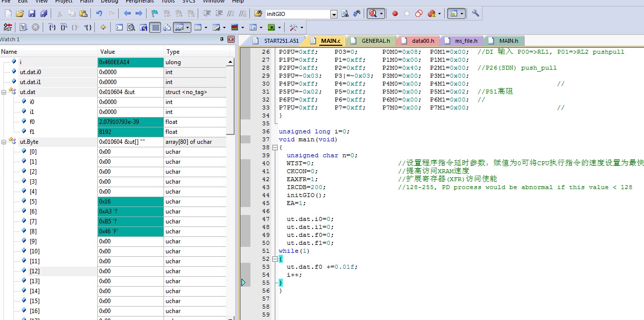Collapse ut.Byte array node
The width and height of the screenshot is (644, 320).
click(4, 142)
